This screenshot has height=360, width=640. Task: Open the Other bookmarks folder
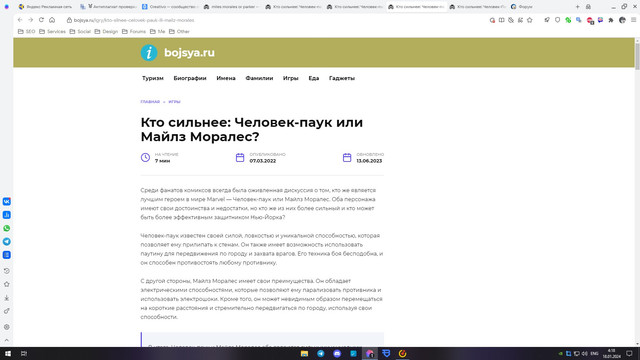179,31
